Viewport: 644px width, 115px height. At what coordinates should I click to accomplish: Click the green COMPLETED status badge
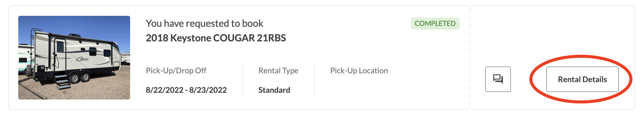tap(435, 23)
